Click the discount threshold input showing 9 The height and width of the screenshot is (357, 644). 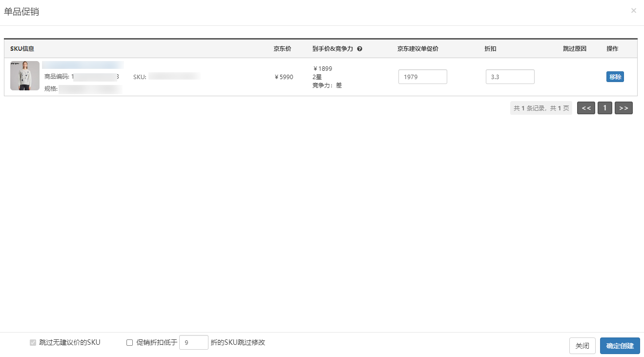[193, 343]
